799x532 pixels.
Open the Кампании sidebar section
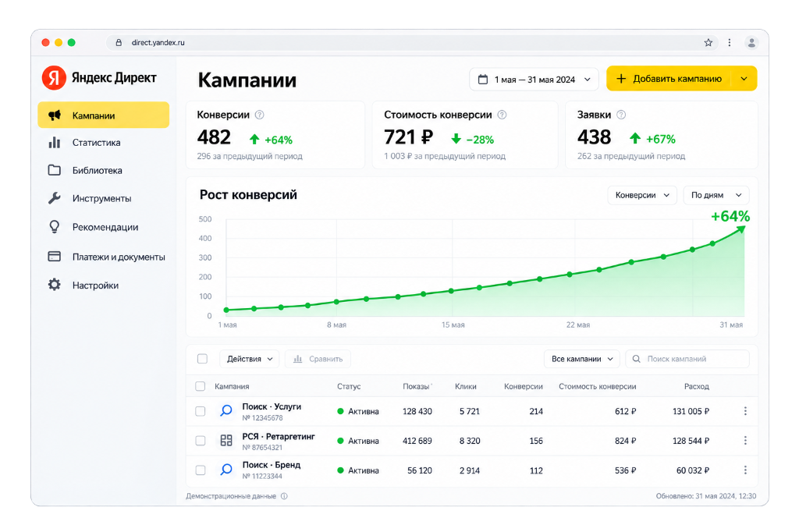[104, 115]
